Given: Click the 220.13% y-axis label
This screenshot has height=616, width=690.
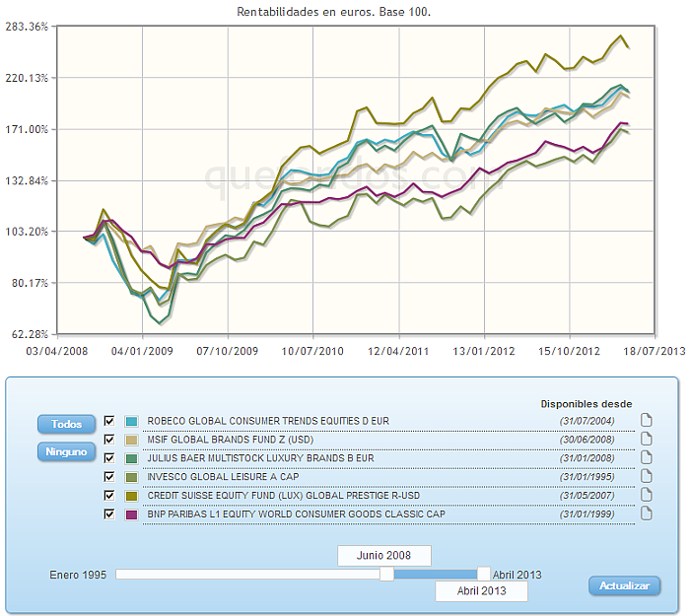Looking at the screenshot, I should click(27, 78).
